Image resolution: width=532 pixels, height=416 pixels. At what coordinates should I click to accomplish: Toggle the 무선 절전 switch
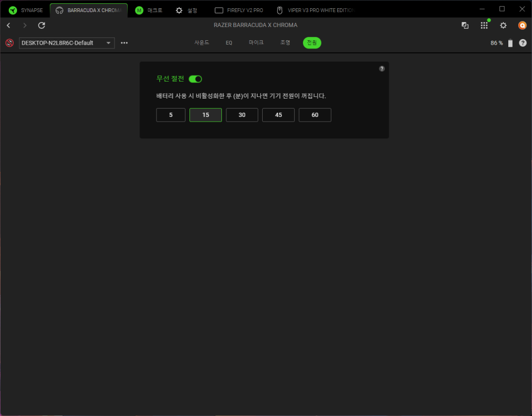tap(196, 79)
